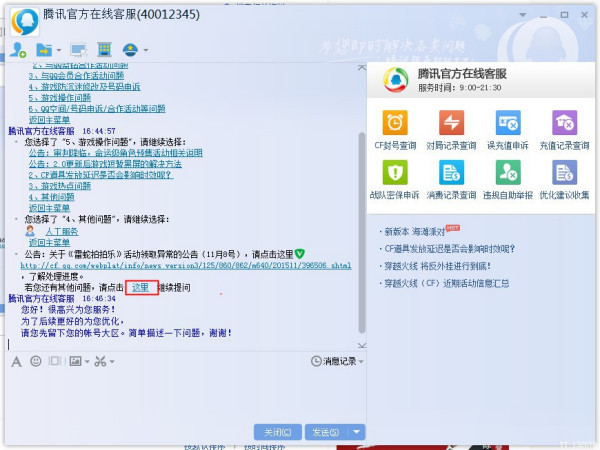
Task: Click link 5、游戏操作问题
Action: click(x=60, y=98)
